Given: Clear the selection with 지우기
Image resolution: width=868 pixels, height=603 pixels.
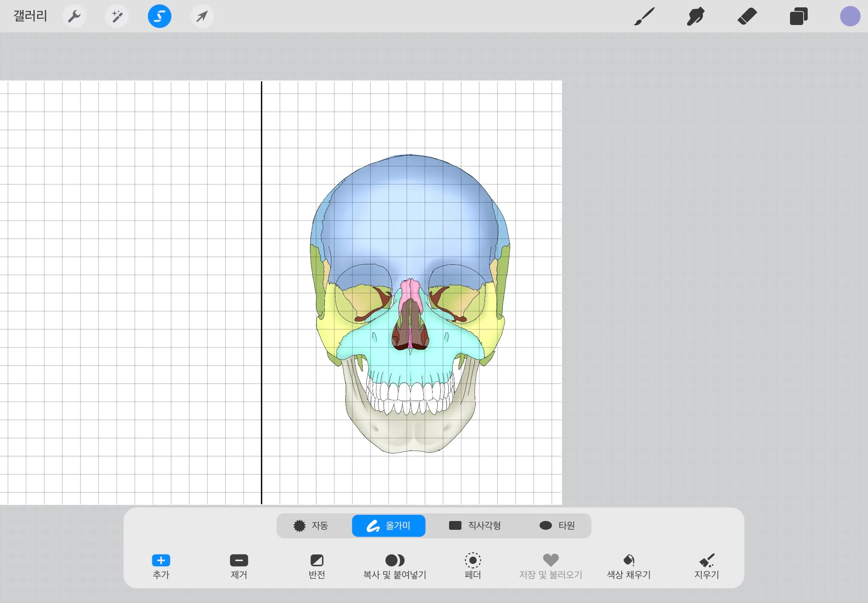Looking at the screenshot, I should click(707, 567).
